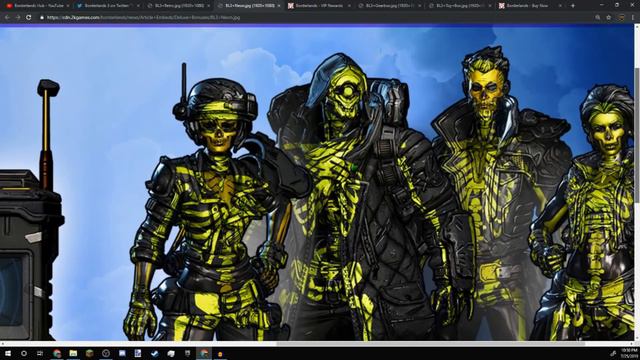This screenshot has width=640, height=360.
Task: Open the Minecraft block icon in taskbar
Action: [89, 353]
